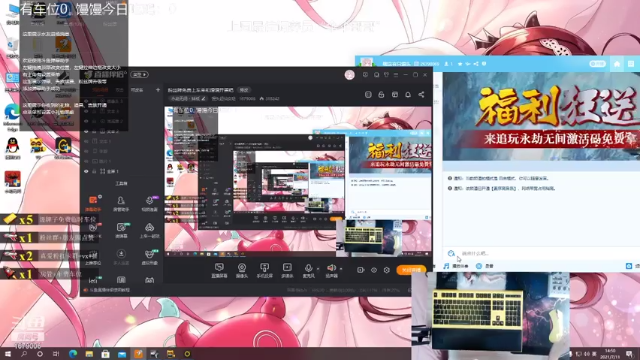Viewport: 640px width, 360px height.
Task: Toggle visibility of the 全屏 1 source
Action: (x=86, y=171)
